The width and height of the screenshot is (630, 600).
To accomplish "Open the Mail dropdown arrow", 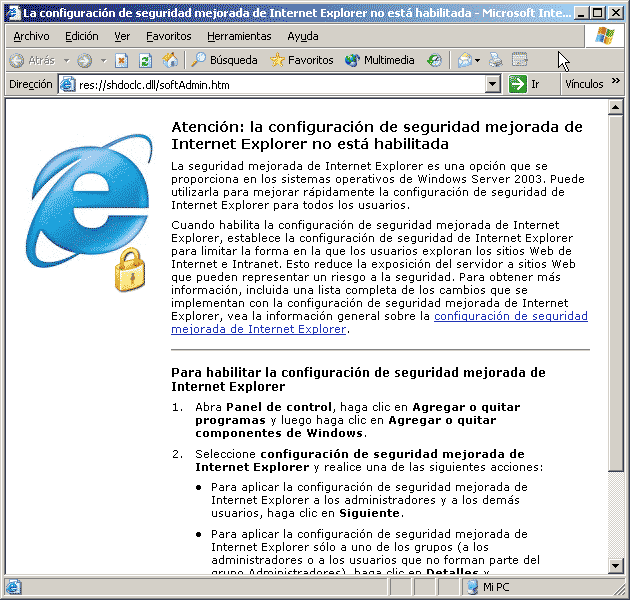I will (477, 61).
